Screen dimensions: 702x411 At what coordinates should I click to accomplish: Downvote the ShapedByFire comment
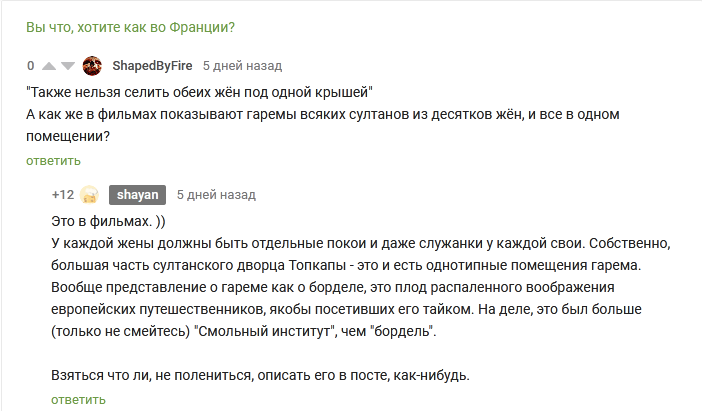coord(68,66)
